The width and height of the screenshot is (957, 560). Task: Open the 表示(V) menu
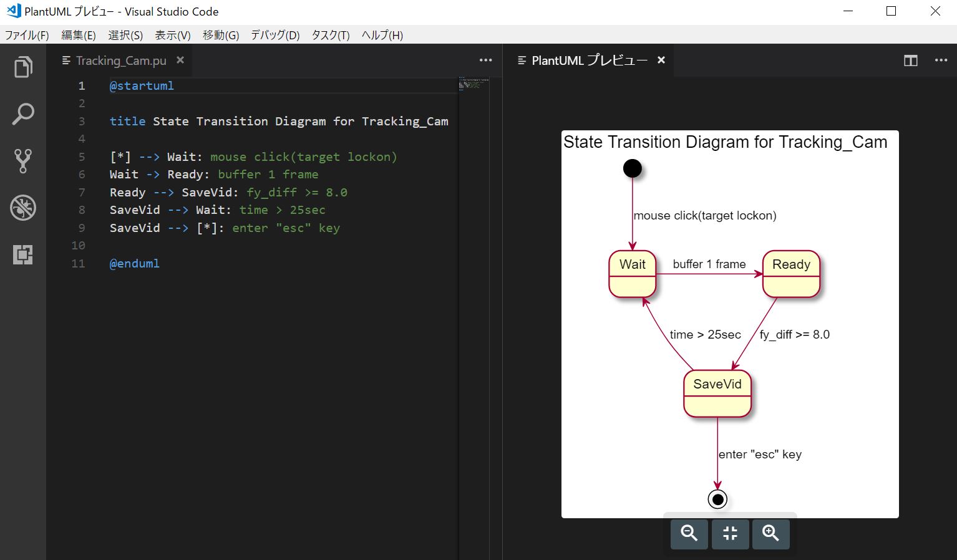click(172, 36)
